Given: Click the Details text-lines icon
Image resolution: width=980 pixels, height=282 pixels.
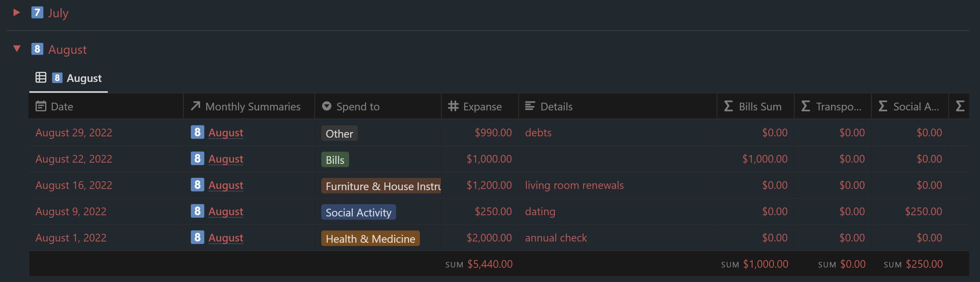Looking at the screenshot, I should (530, 106).
